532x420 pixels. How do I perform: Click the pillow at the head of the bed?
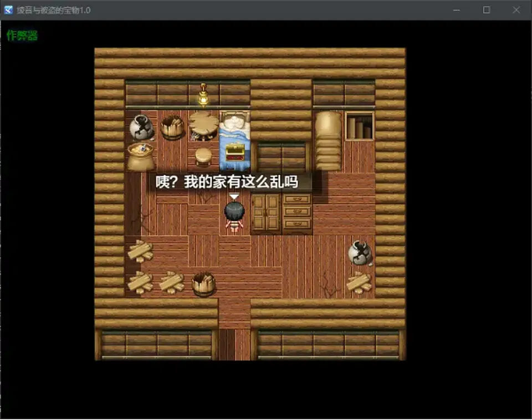pyautogui.click(x=235, y=122)
